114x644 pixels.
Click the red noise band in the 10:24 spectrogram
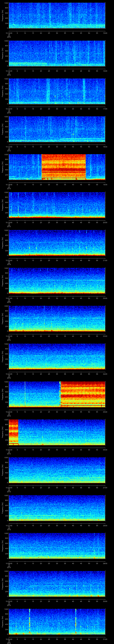point(83,394)
